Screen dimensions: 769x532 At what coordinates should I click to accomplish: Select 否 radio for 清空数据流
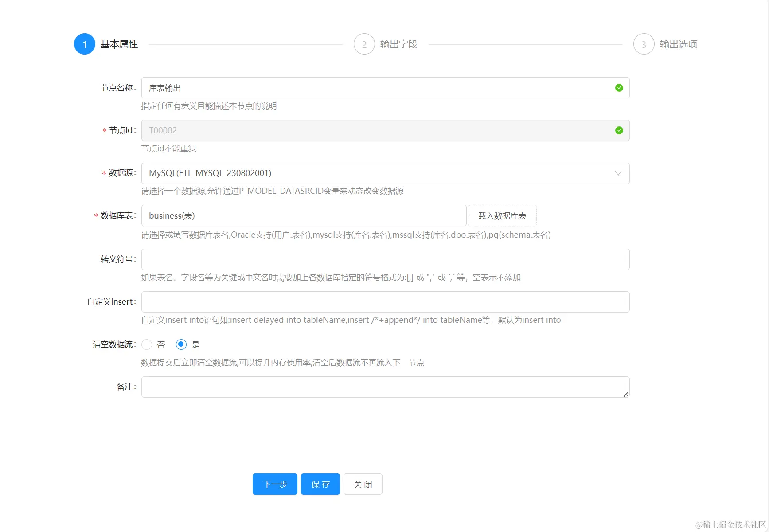pos(147,344)
